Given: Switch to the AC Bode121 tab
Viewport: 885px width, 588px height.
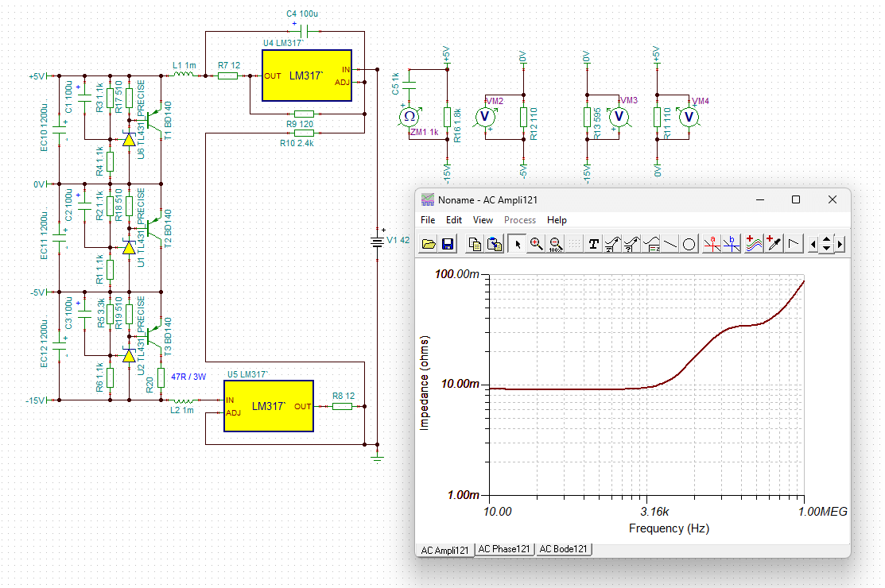Looking at the screenshot, I should point(563,548).
